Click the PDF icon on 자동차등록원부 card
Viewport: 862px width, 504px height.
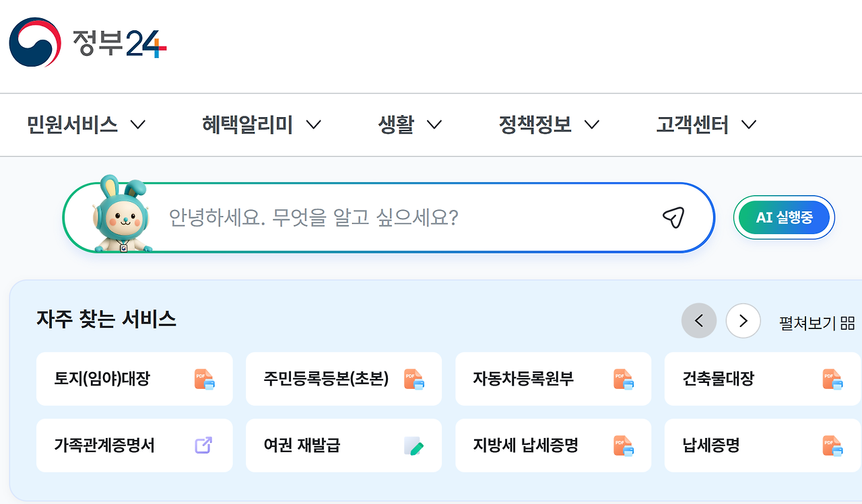[624, 379]
